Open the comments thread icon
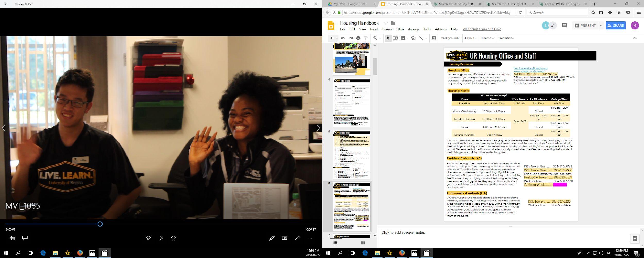 coord(565,25)
